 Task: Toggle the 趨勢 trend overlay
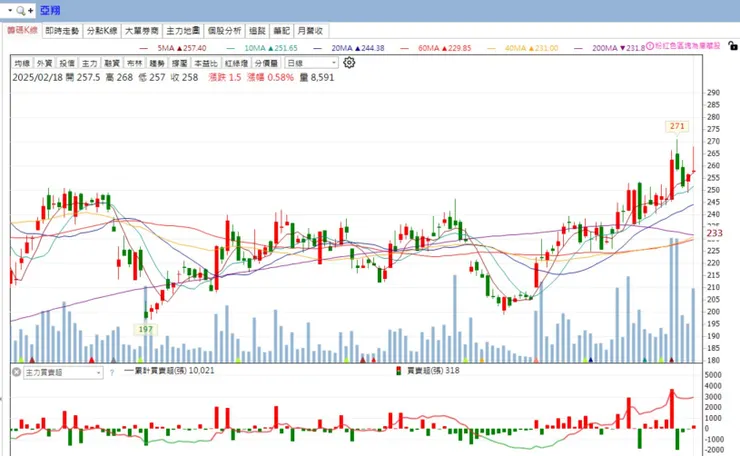coord(157,63)
